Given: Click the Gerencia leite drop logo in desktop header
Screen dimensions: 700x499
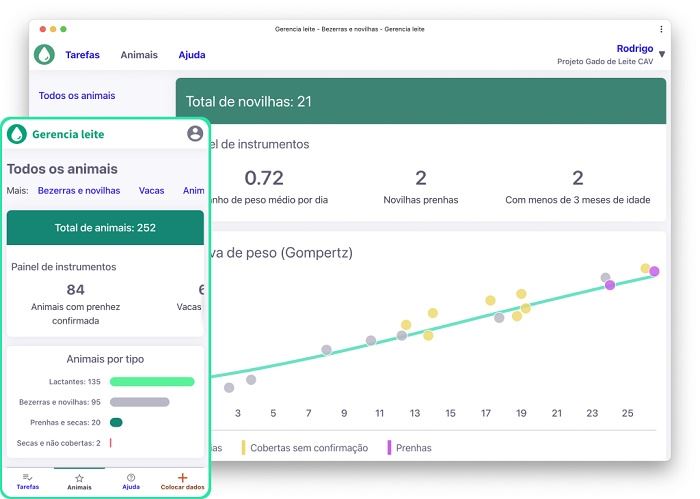Looking at the screenshot, I should [44, 55].
